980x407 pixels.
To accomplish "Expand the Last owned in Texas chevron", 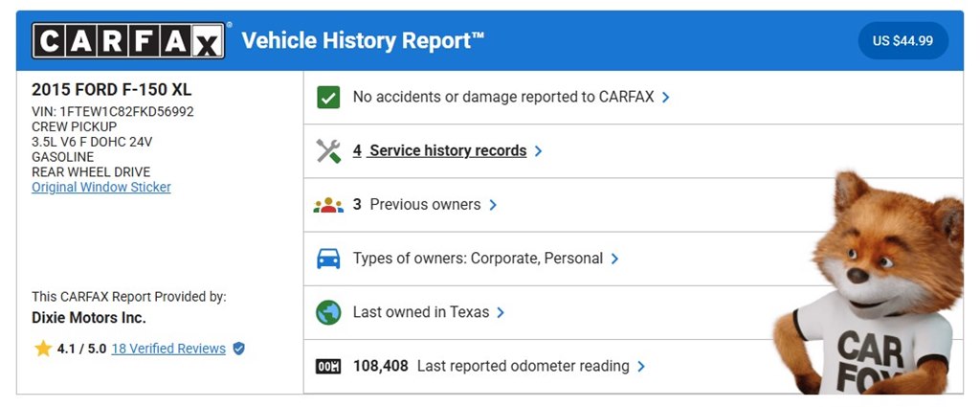I will pyautogui.click(x=501, y=312).
